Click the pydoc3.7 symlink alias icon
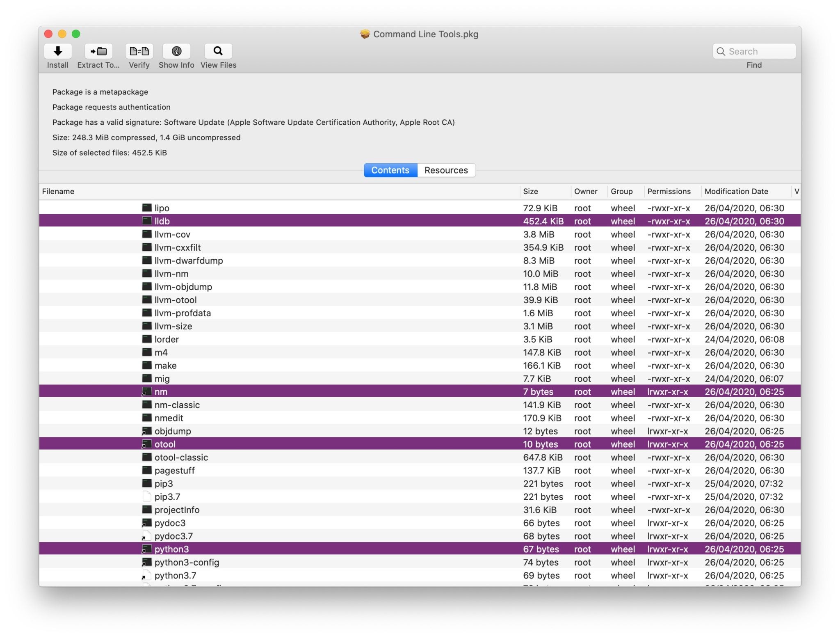Viewport: 840px width, 638px height. (x=146, y=536)
